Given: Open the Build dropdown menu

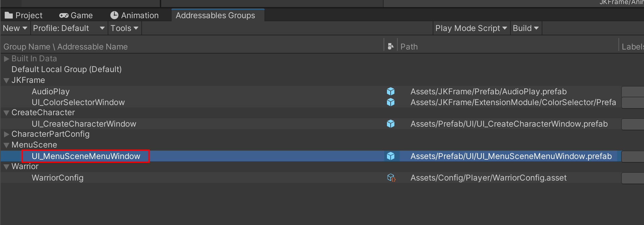Looking at the screenshot, I should click(526, 28).
